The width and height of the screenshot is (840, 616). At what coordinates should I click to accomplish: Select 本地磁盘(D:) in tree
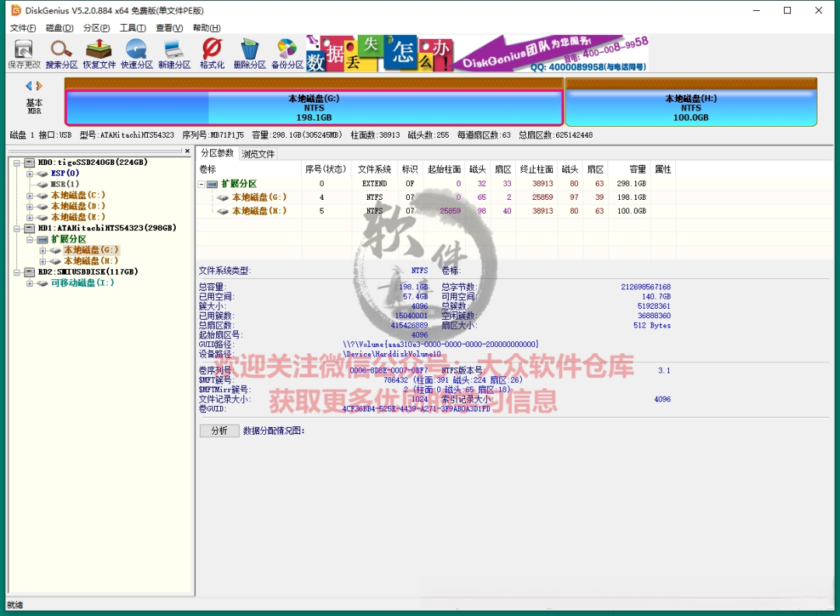[x=79, y=206]
